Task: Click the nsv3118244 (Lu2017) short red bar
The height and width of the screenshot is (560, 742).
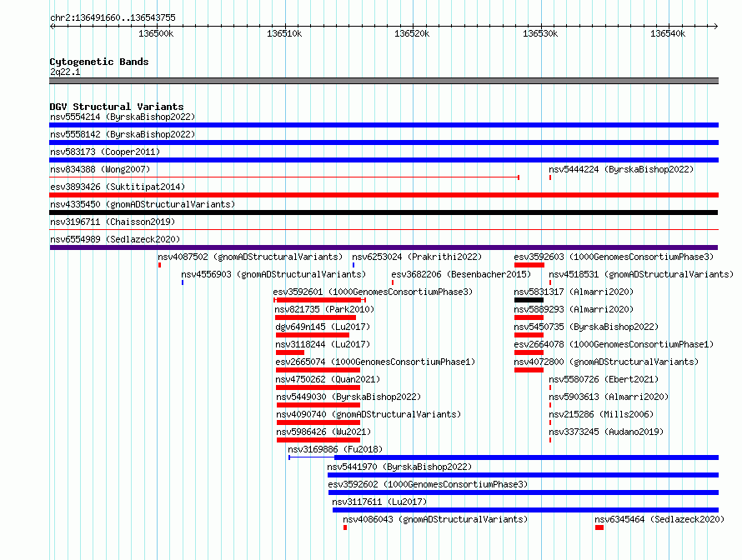Action: coord(289,352)
